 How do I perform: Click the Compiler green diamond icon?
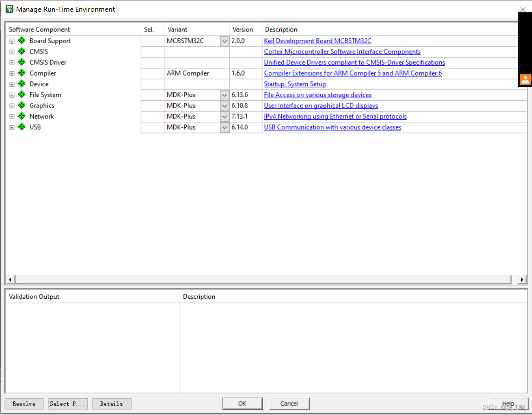22,73
